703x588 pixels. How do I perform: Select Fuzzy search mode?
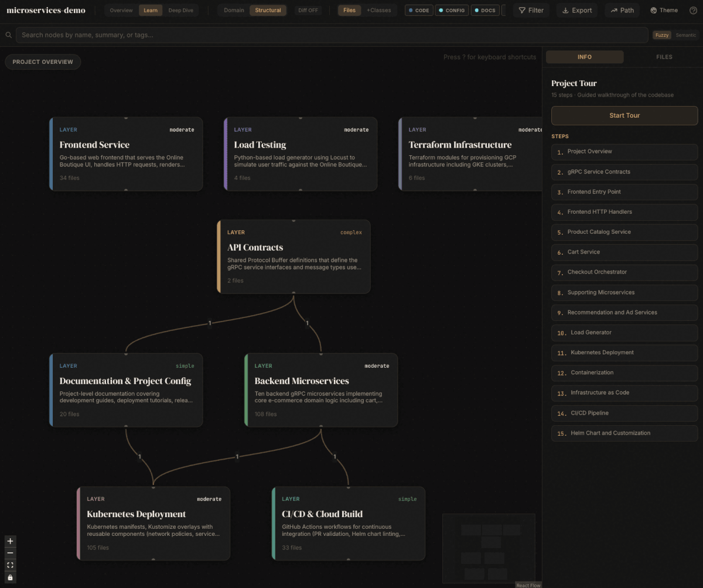662,35
